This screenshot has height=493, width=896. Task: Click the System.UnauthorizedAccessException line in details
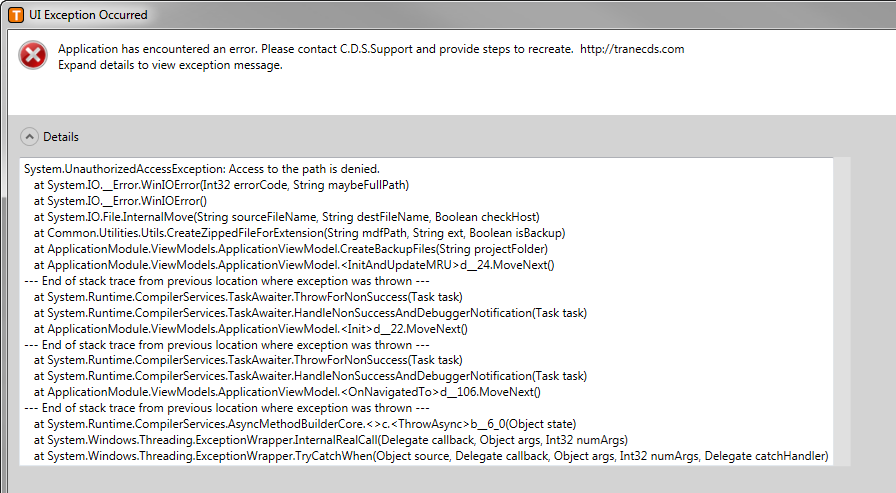(x=201, y=169)
